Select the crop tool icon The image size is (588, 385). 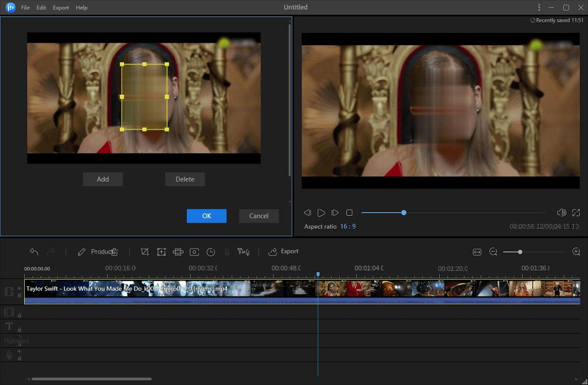[x=145, y=252]
